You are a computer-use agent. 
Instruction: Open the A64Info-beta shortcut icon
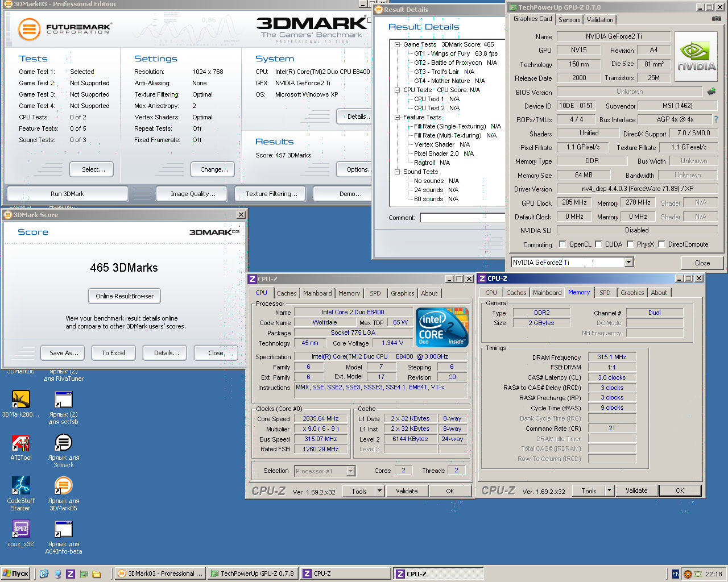[63, 529]
